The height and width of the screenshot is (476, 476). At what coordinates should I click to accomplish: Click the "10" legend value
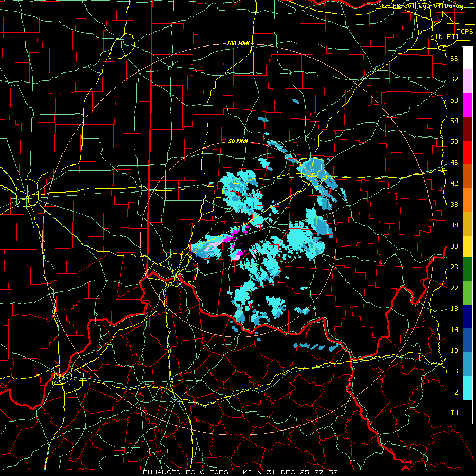pyautogui.click(x=454, y=350)
